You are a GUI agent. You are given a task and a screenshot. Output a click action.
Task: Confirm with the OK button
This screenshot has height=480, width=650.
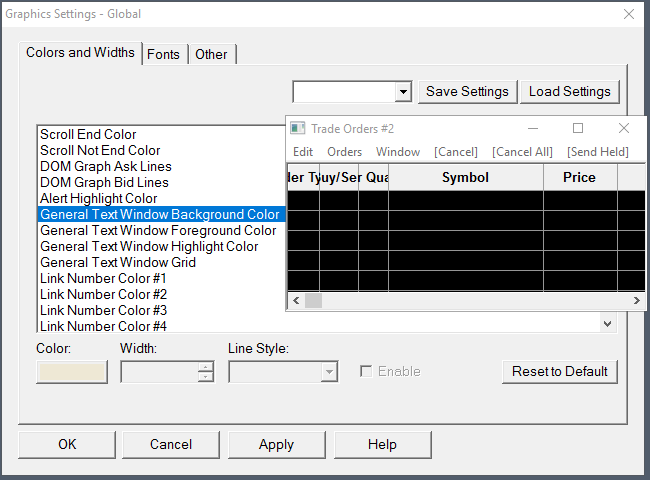tap(67, 444)
